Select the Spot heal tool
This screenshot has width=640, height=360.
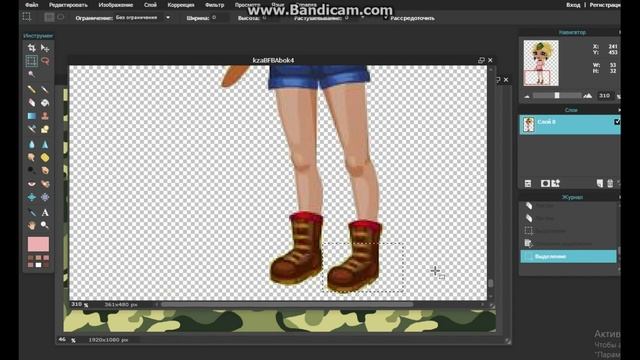click(x=45, y=184)
